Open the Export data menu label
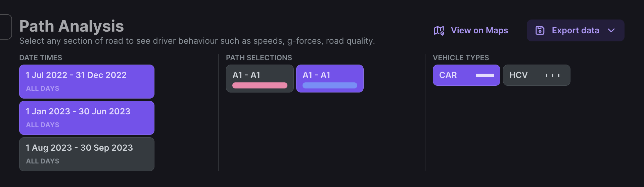This screenshot has width=644, height=187. click(x=576, y=30)
